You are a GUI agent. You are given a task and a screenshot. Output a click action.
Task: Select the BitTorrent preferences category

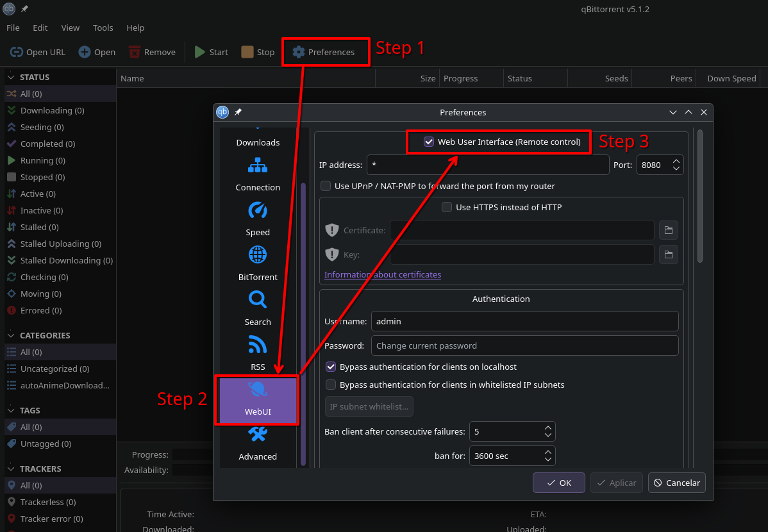click(258, 263)
